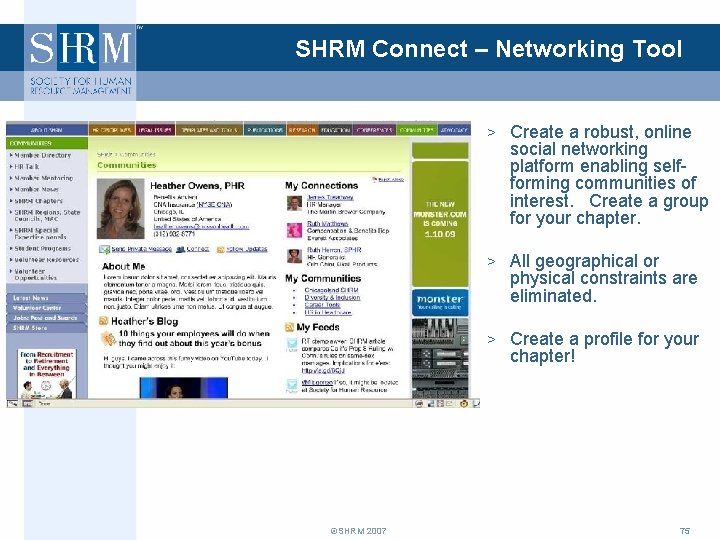Click the SHRM Store sidebar button
The image size is (720, 540).
click(x=46, y=328)
